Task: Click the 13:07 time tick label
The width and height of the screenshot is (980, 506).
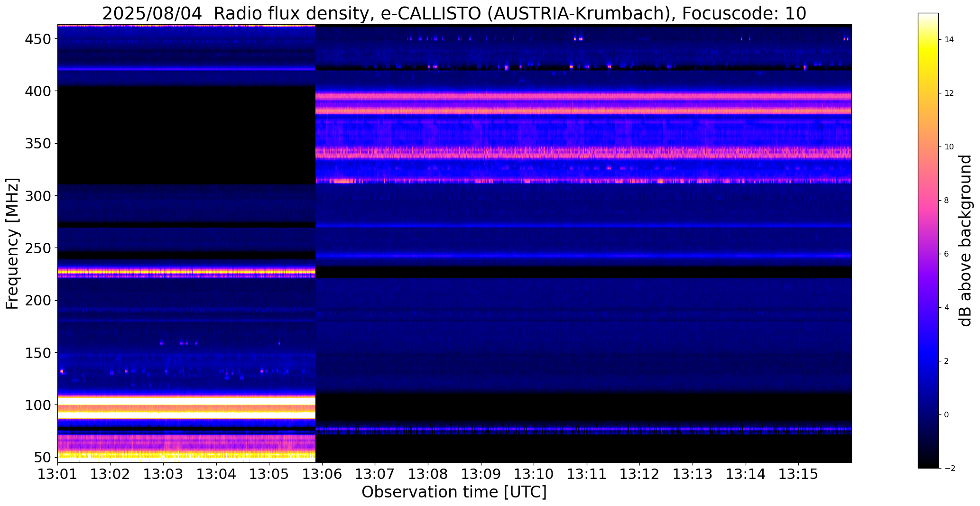Action: point(375,474)
